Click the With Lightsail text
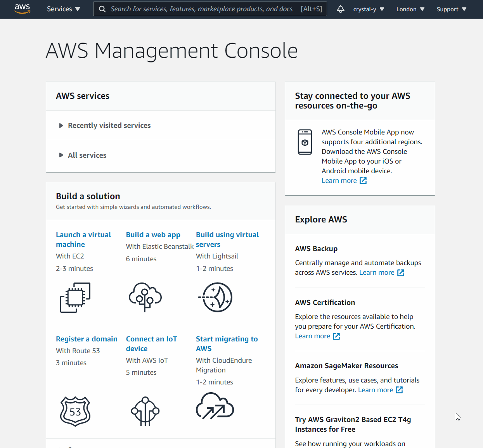 tap(217, 256)
